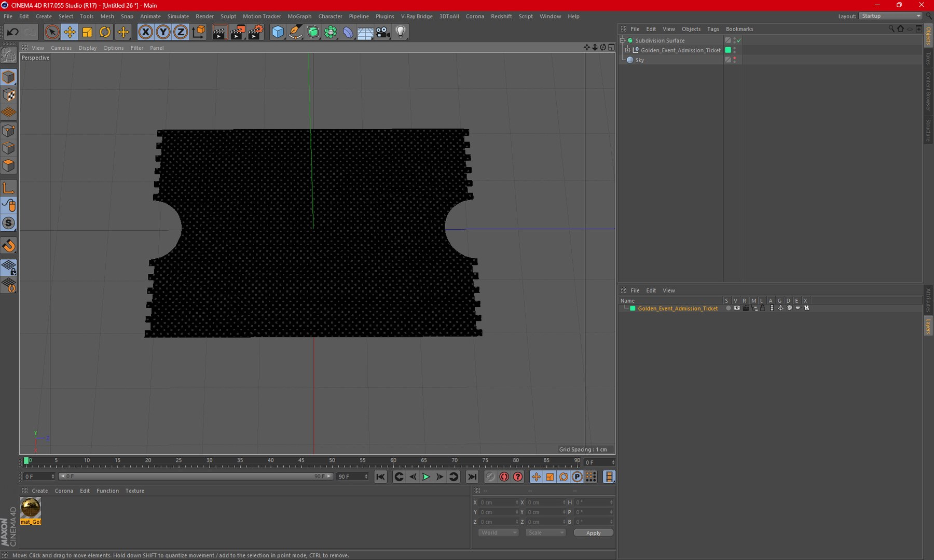The height and width of the screenshot is (560, 934).
Task: Toggle X-axis lock button
Action: 146,32
